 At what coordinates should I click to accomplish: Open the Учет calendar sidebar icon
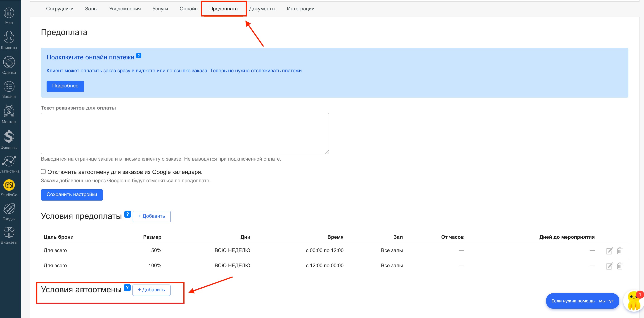tap(9, 13)
